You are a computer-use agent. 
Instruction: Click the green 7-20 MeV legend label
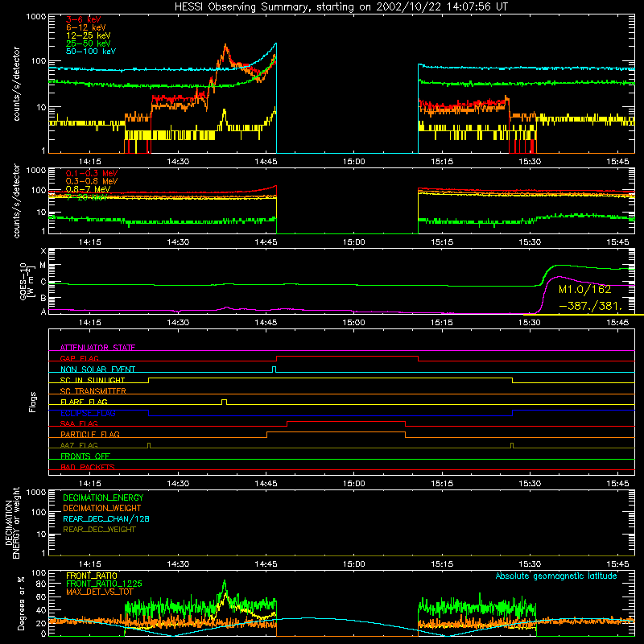[x=87, y=197]
